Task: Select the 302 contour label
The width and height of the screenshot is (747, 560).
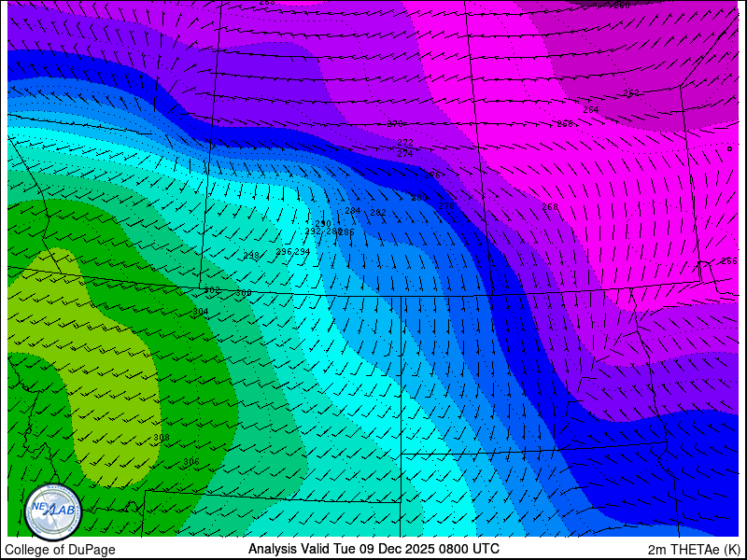Action: click(212, 290)
